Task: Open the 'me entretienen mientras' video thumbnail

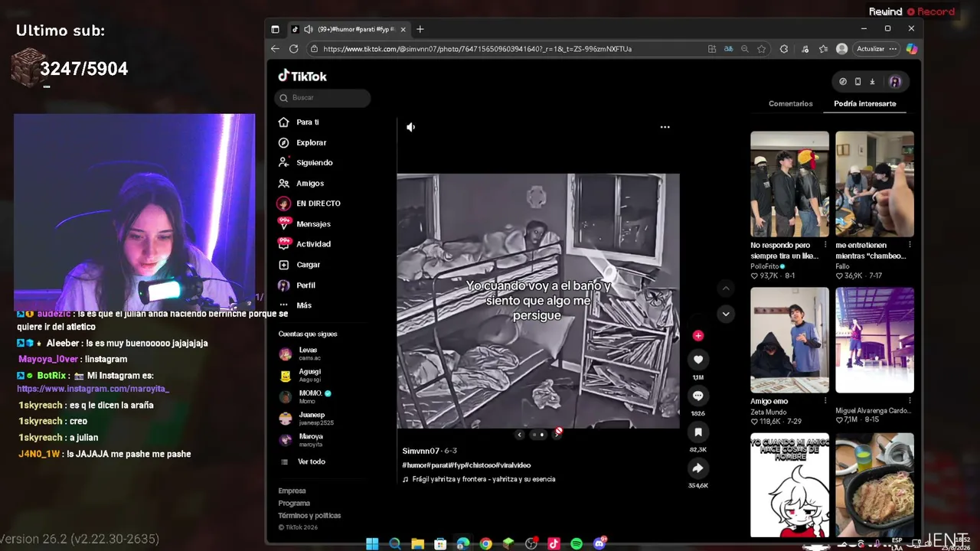Action: (x=874, y=184)
